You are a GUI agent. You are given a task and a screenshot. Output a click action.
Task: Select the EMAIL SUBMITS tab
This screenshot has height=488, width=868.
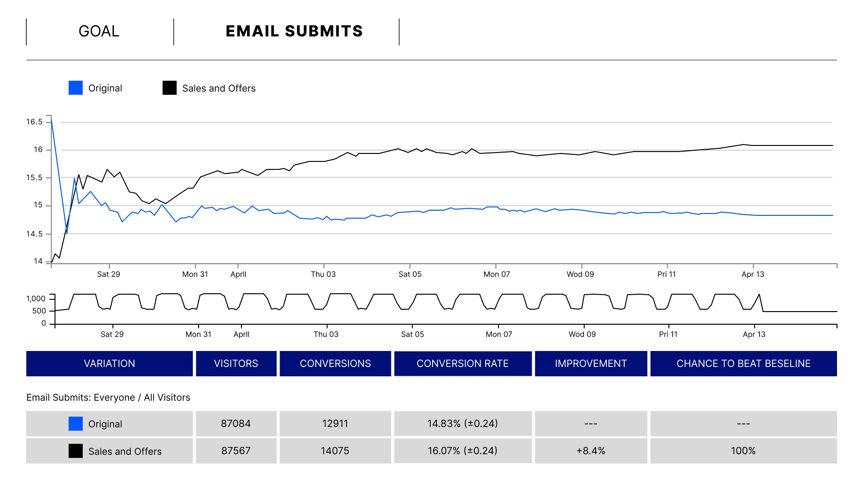coord(294,31)
